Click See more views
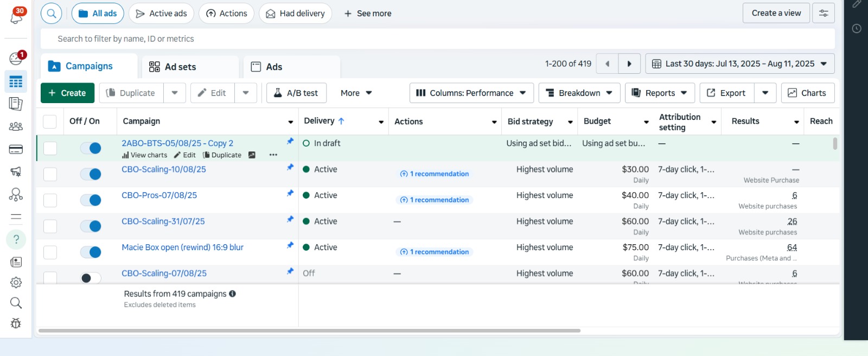This screenshot has width=868, height=356. pyautogui.click(x=368, y=14)
